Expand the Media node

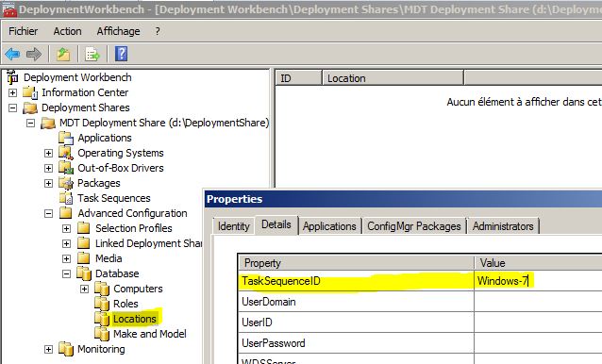(66, 258)
